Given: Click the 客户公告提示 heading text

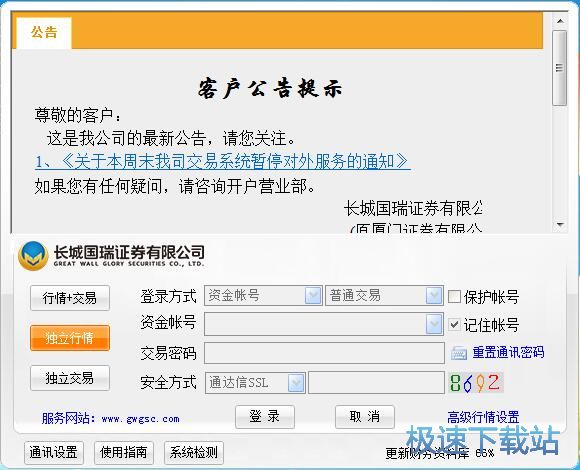Looking at the screenshot, I should [x=270, y=88].
